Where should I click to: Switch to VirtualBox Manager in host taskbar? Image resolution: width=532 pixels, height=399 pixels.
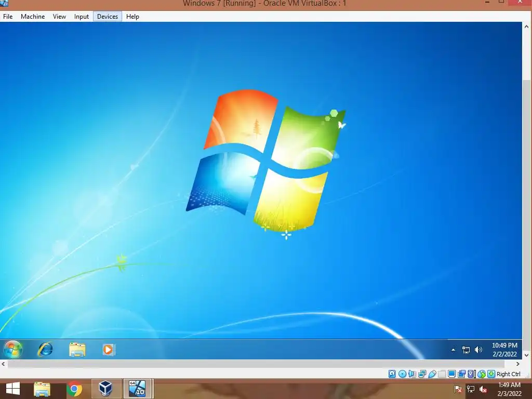(105, 389)
